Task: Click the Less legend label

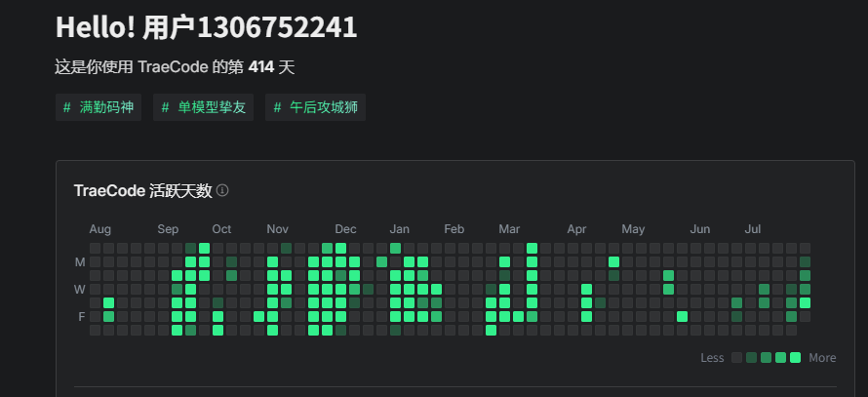Action: pos(712,358)
